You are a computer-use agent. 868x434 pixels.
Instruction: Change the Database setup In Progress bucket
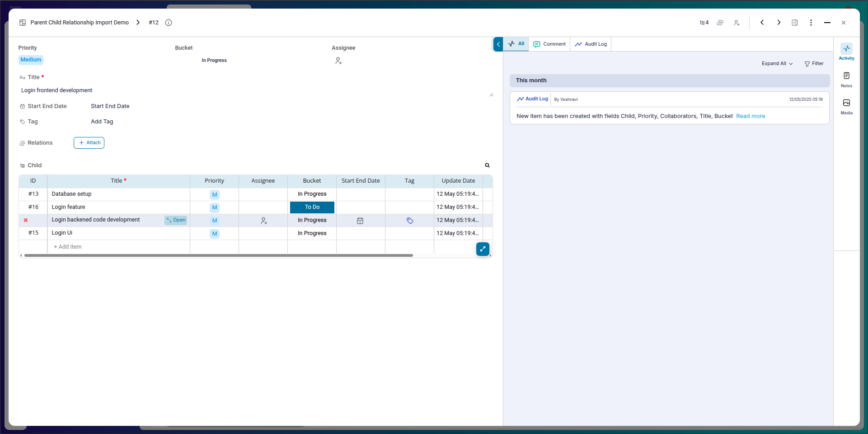pos(312,194)
